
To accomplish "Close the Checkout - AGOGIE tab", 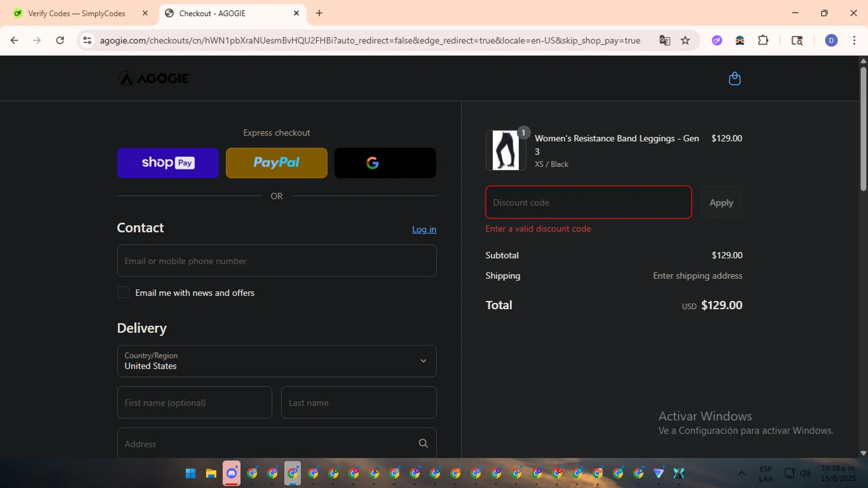I will (296, 13).
